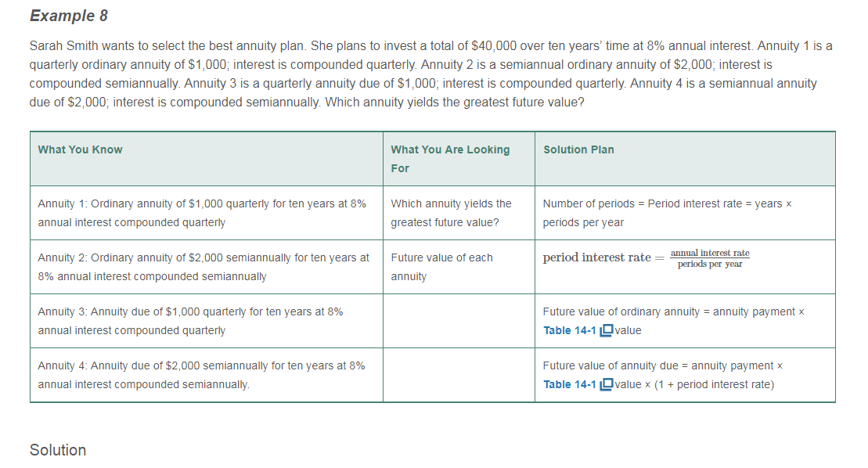The width and height of the screenshot is (868, 468).
Task: Click the empty cell beside Annuity 3
Action: 459,321
